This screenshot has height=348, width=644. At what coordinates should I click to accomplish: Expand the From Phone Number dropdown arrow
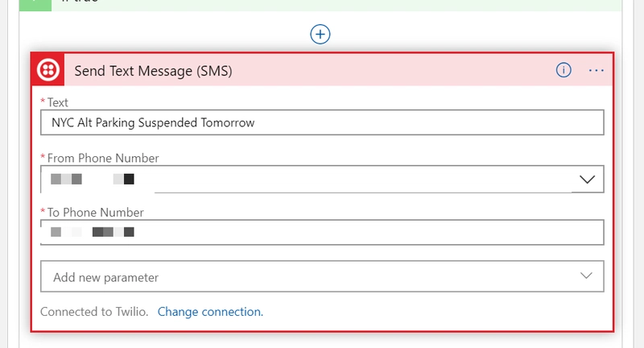(588, 179)
